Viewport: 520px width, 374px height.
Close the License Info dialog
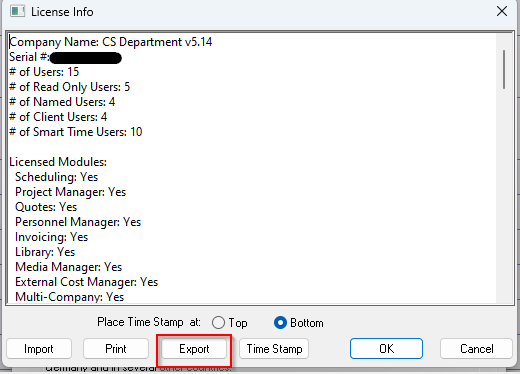coord(502,11)
